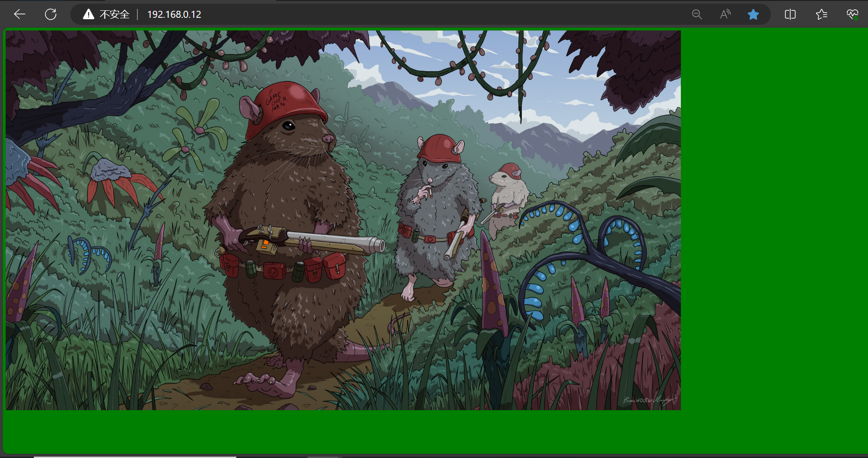Open the not-secure site warning info
The height and width of the screenshot is (458, 868).
88,15
